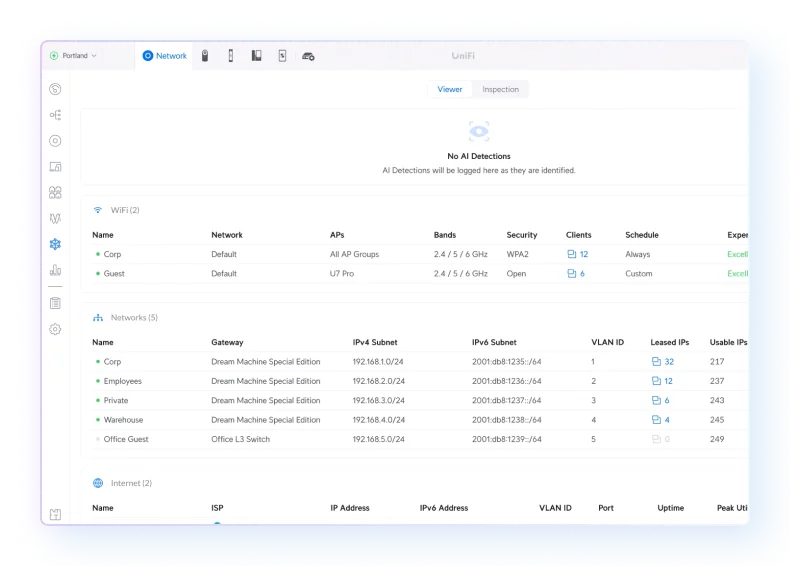Screen dimensions: 790x566
Task: Open the waveform radios sidebar icon
Action: (x=55, y=218)
